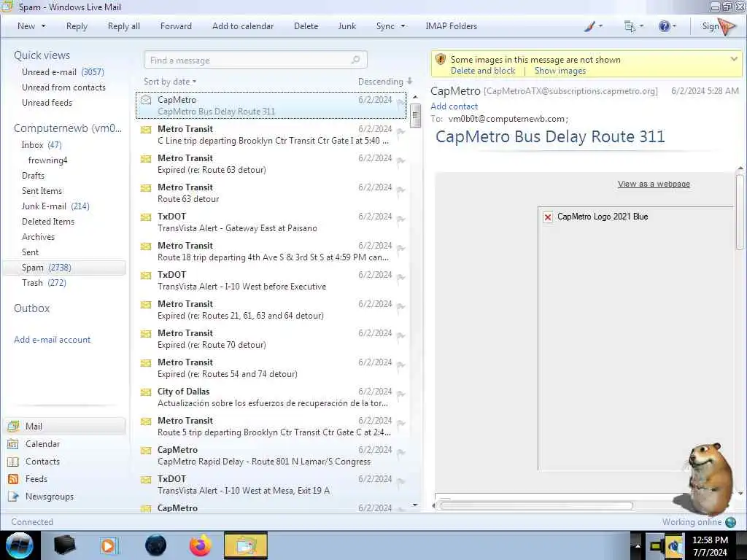Open the Calendar icon in navigation pane

[13, 444]
